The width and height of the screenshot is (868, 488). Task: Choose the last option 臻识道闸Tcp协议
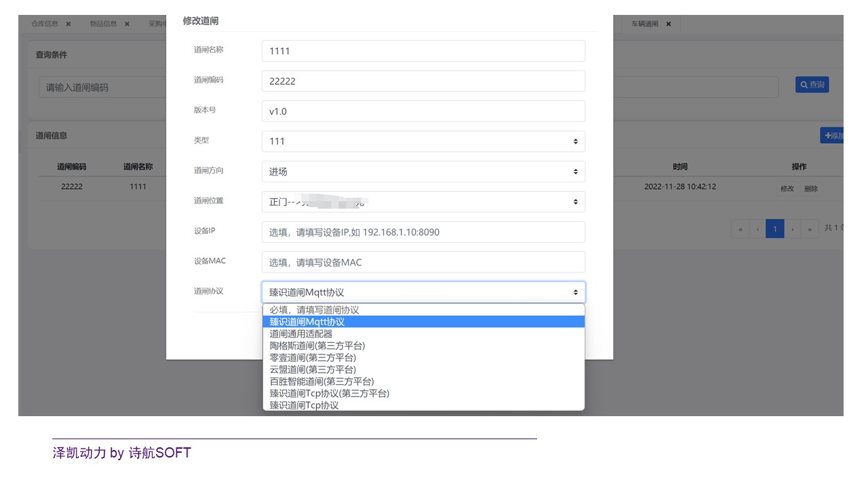click(423, 405)
